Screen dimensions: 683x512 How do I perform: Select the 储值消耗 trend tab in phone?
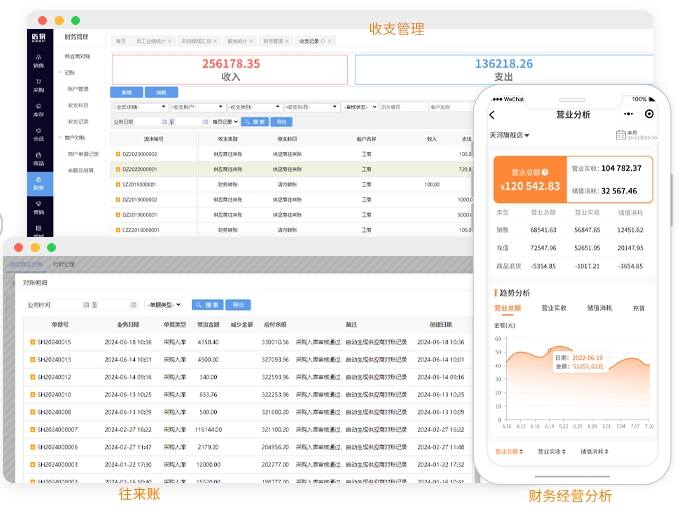coord(599,308)
